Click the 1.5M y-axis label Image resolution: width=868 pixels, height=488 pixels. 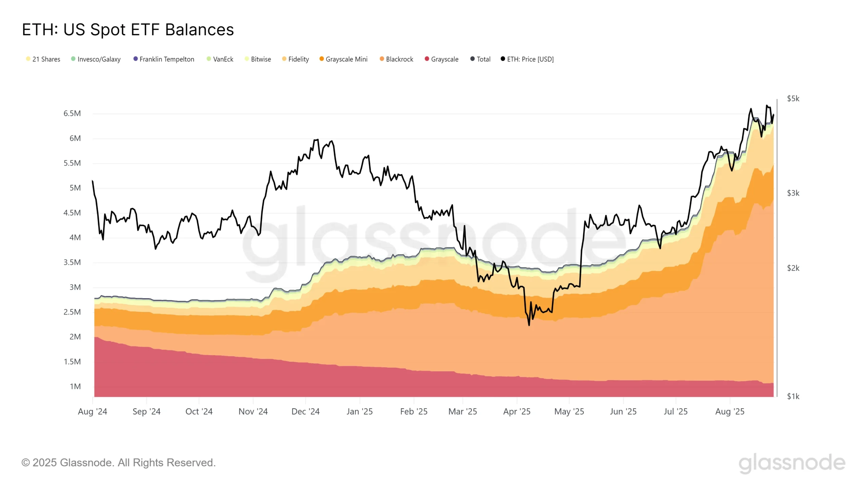pyautogui.click(x=72, y=361)
